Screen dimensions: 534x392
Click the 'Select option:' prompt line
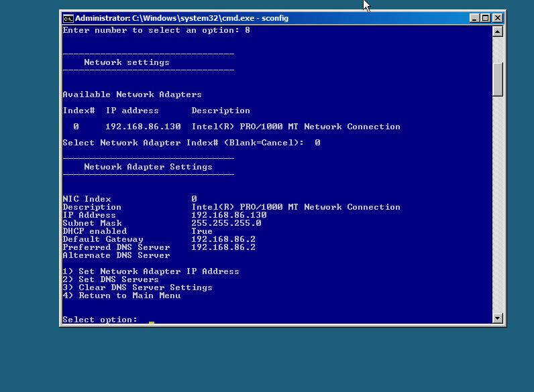point(100,320)
